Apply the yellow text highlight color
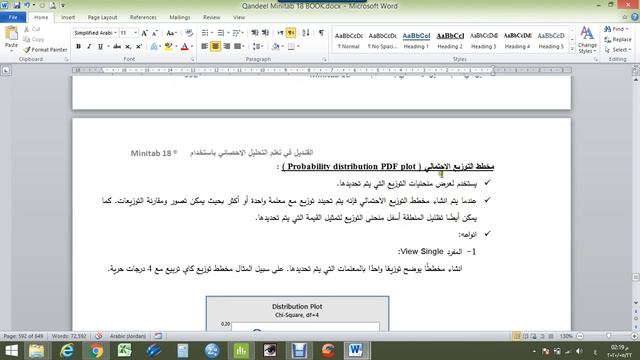 pyautogui.click(x=168, y=47)
